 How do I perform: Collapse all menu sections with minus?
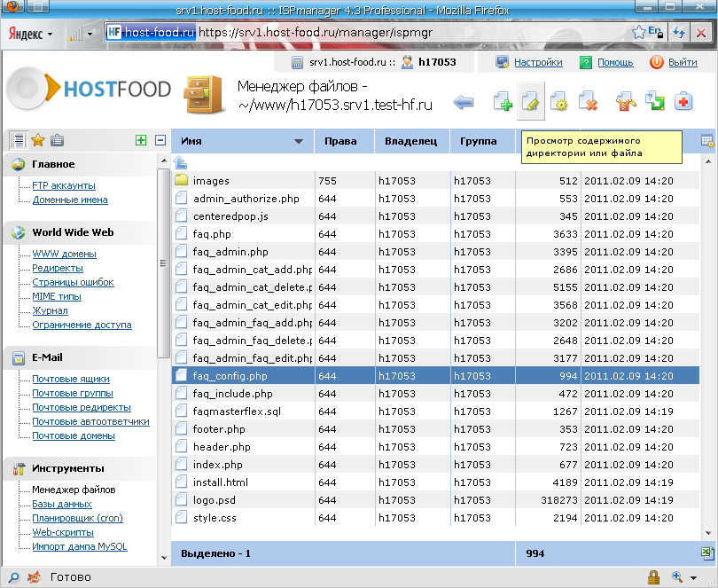click(x=160, y=140)
